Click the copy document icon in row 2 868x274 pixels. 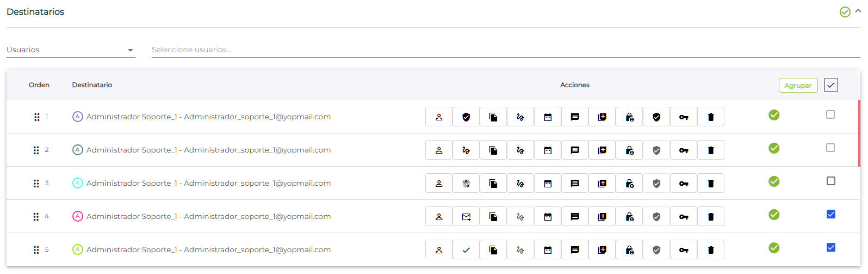[x=493, y=150]
